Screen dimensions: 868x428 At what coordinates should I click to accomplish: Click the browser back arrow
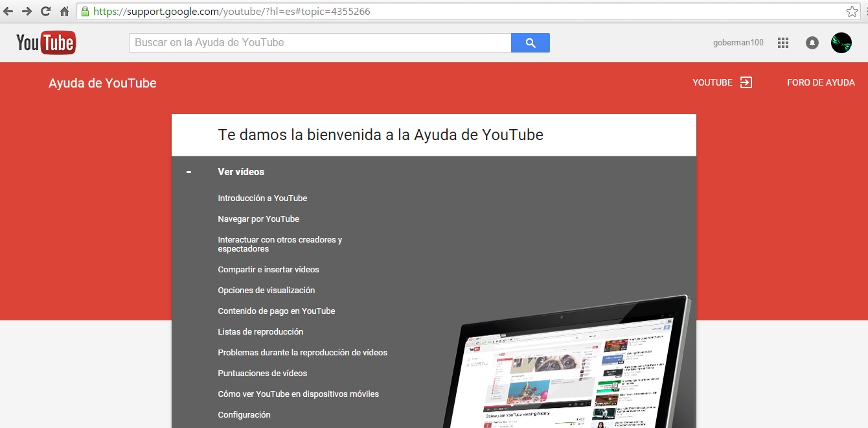(x=8, y=11)
